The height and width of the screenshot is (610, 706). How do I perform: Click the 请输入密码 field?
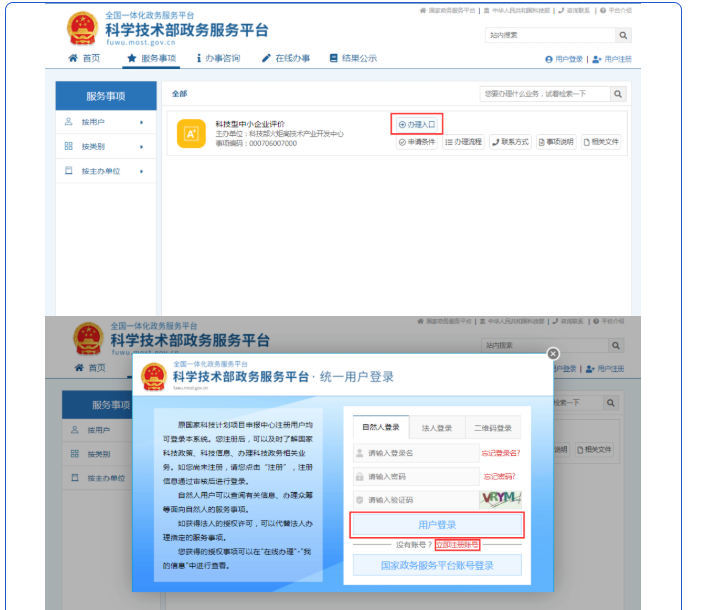click(x=416, y=476)
